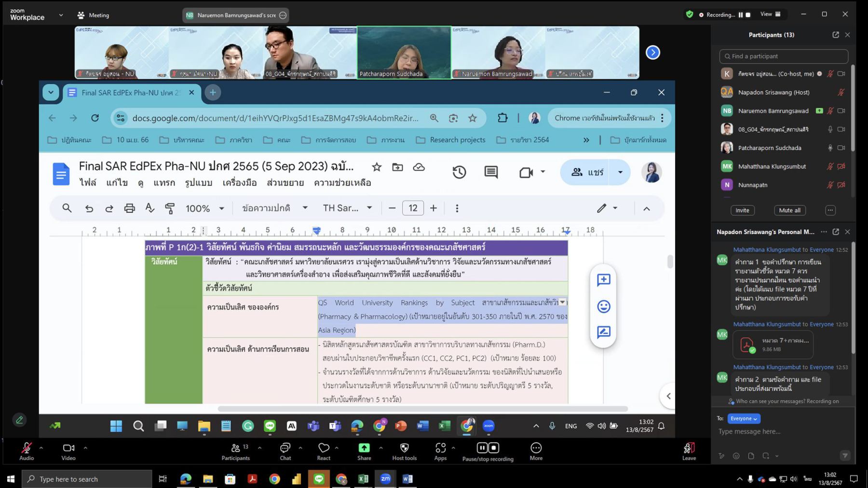This screenshot has width=868, height=488.
Task: Toggle Patcharaporn Sudchada camera icon
Action: (841, 148)
